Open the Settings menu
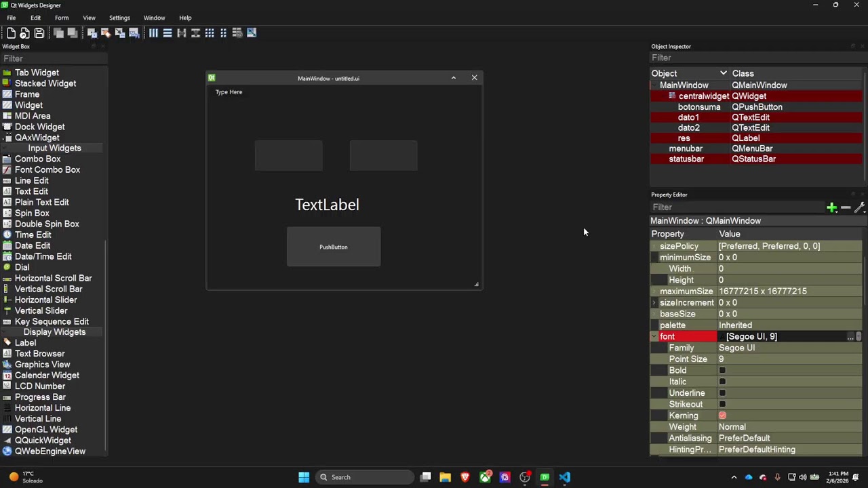Screen dimensions: 868x488 pyautogui.click(x=119, y=18)
